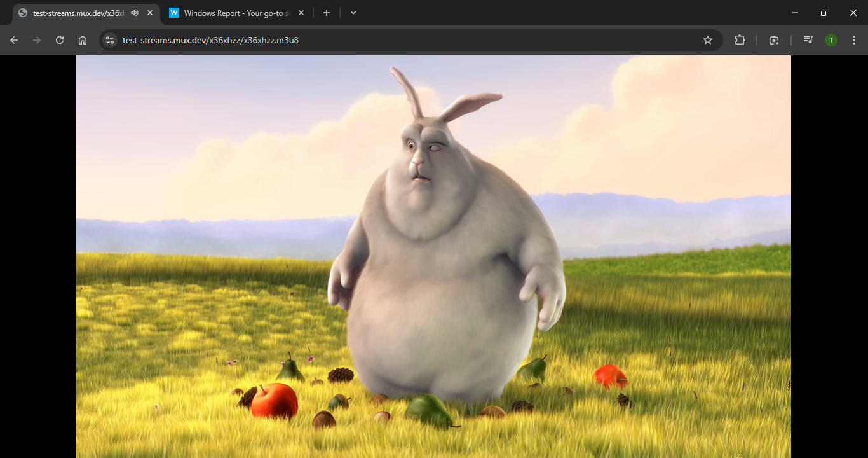Viewport: 868px width, 458px height.
Task: Open the media playback controls icon
Action: [807, 39]
